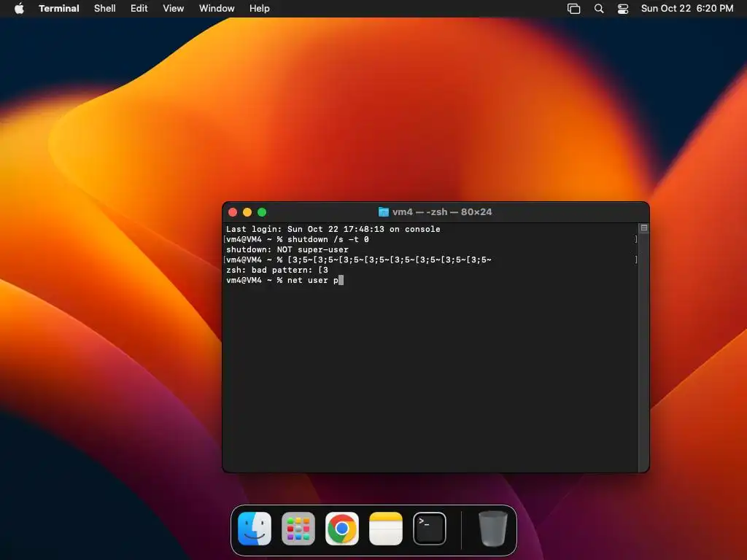Open the Shell menu

click(x=105, y=9)
